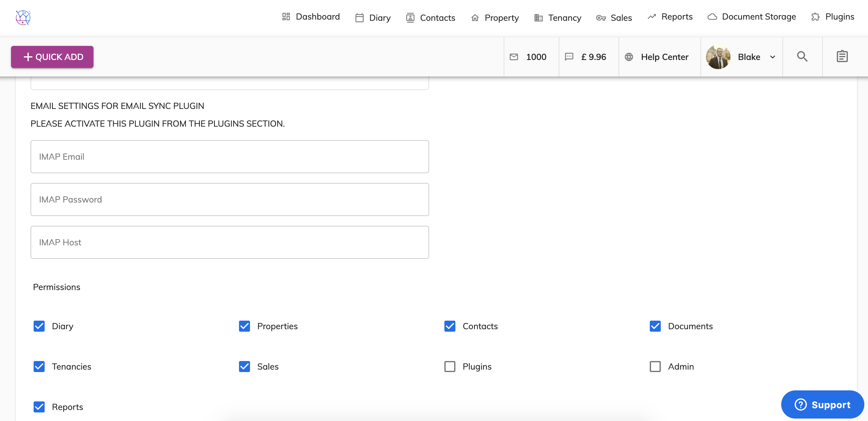The width and height of the screenshot is (868, 421).
Task: Enable the Admin permission checkbox
Action: [x=655, y=367]
